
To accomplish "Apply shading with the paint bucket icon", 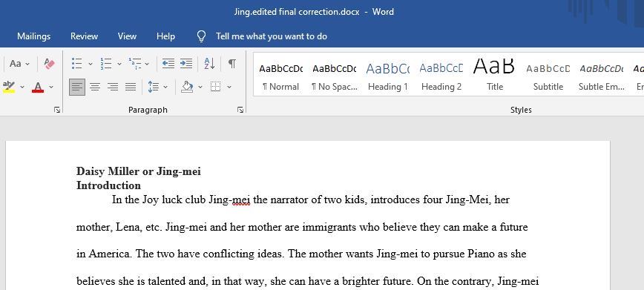I will 187,87.
